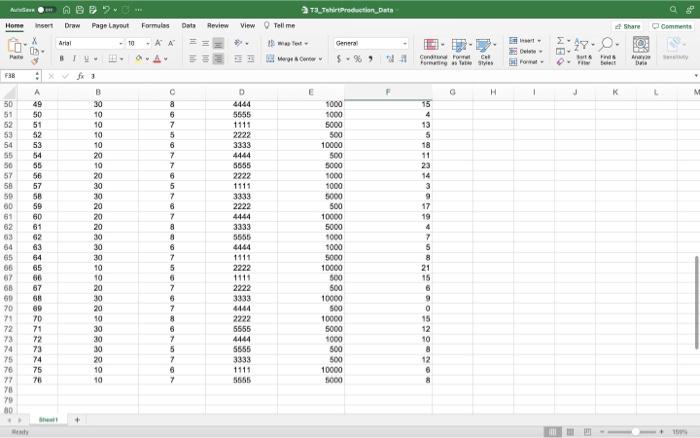Open the font size dropdown

[x=148, y=43]
